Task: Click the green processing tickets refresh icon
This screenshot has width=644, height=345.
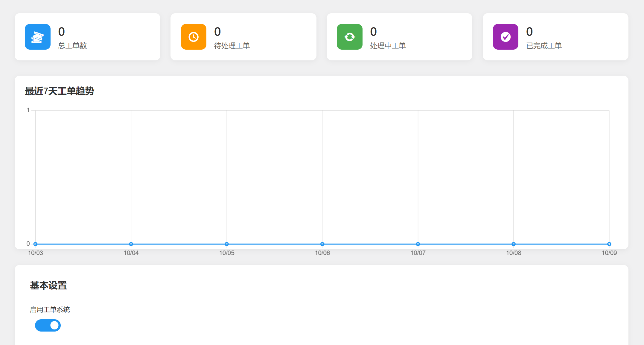Action: pyautogui.click(x=349, y=37)
